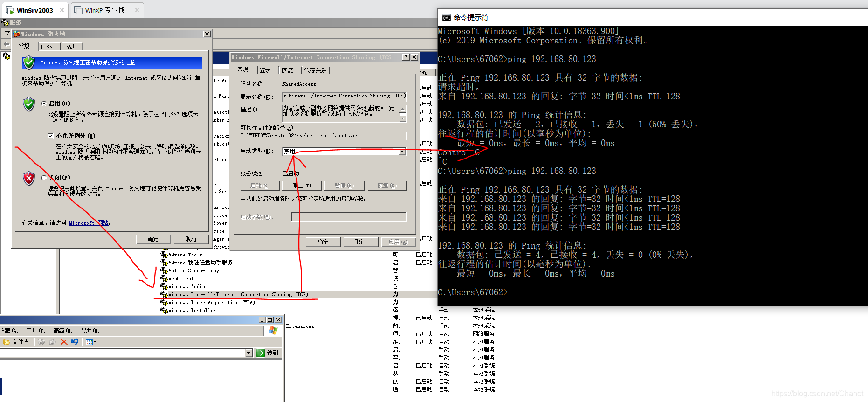
Task: Click 取消 in ICS properties dialog
Action: tap(360, 242)
